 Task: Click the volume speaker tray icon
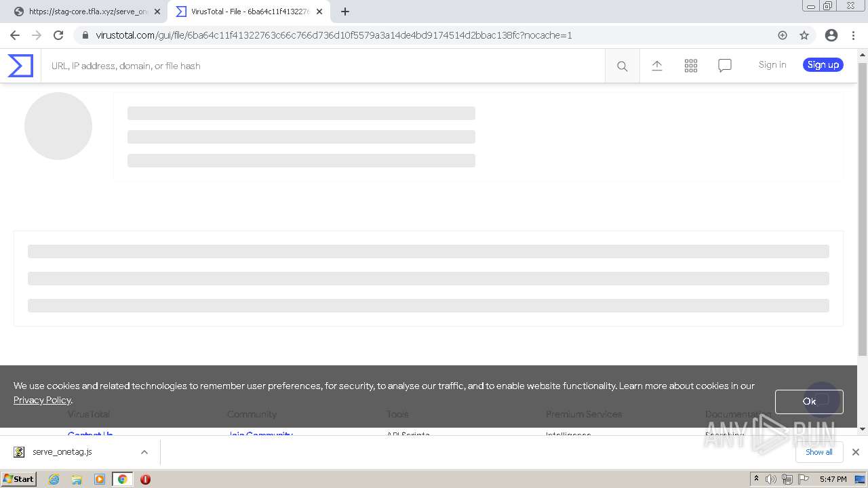pos(772,479)
